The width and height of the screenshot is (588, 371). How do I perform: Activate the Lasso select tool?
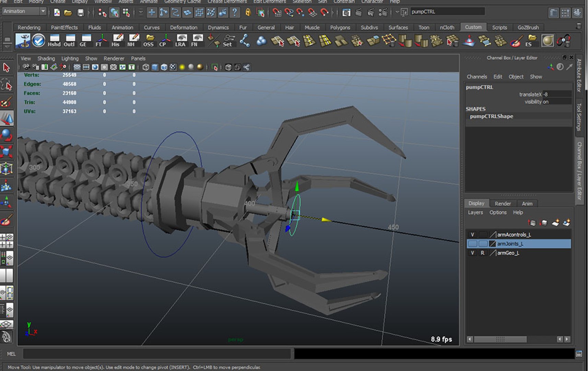tap(7, 85)
